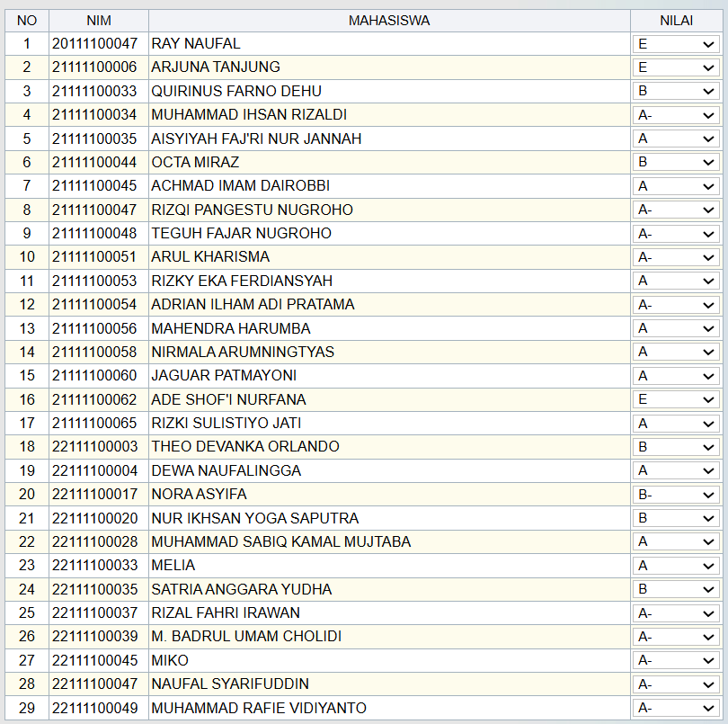Expand nilai dropdown for THEO DEVANKA ORLANDO
This screenshot has width=728, height=724.
[676, 447]
